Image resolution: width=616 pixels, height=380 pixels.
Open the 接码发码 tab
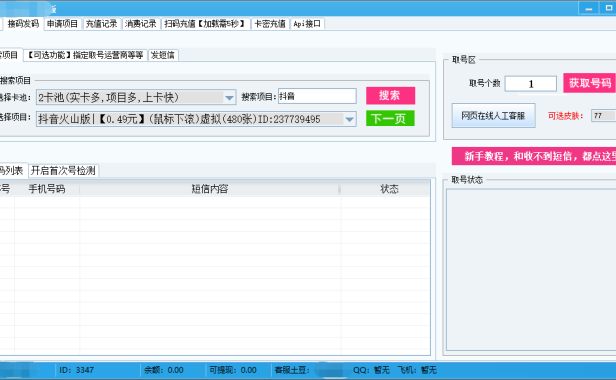coord(23,24)
